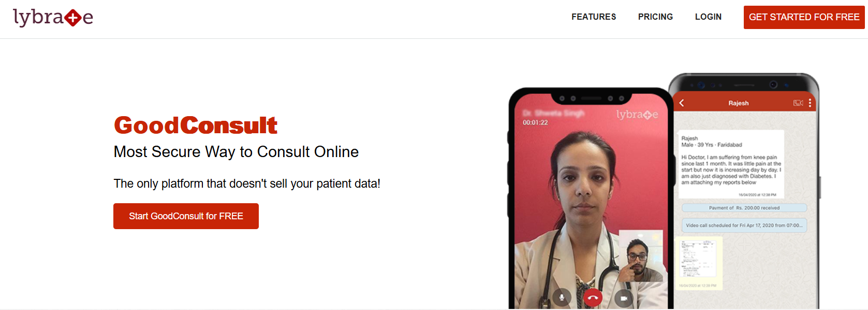
Task: Tap the patient self-view video thumbnail
Action: tap(641, 256)
